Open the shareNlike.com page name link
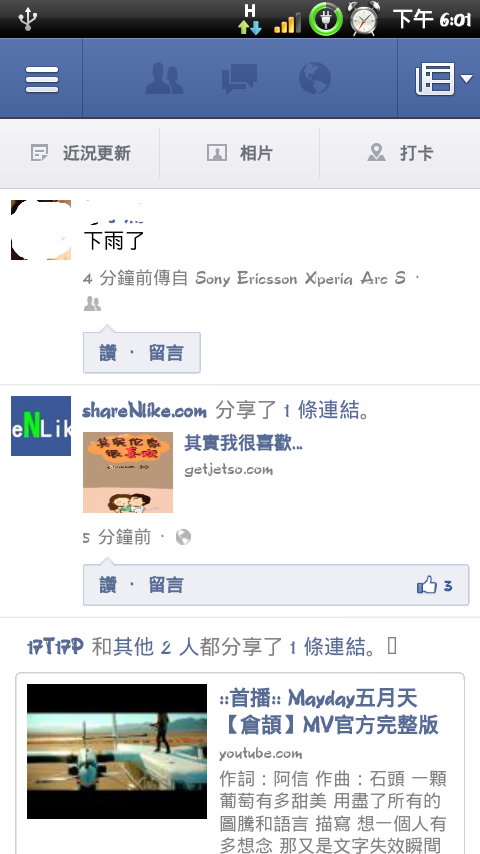This screenshot has height=854, width=480. pyautogui.click(x=144, y=411)
